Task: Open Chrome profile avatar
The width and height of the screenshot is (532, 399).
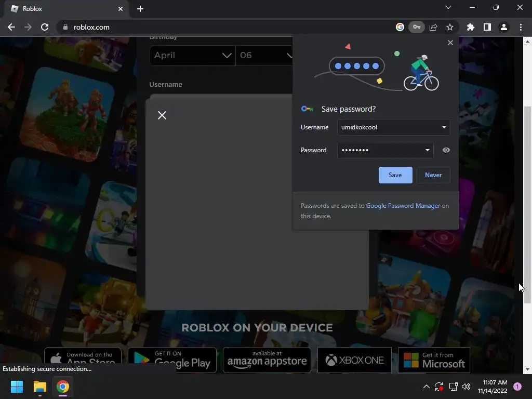Action: [x=504, y=27]
